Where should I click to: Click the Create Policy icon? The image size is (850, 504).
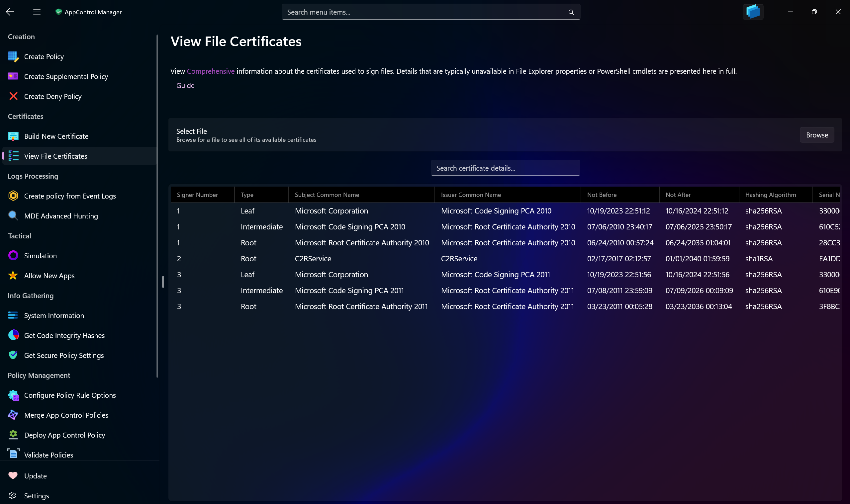click(x=13, y=56)
